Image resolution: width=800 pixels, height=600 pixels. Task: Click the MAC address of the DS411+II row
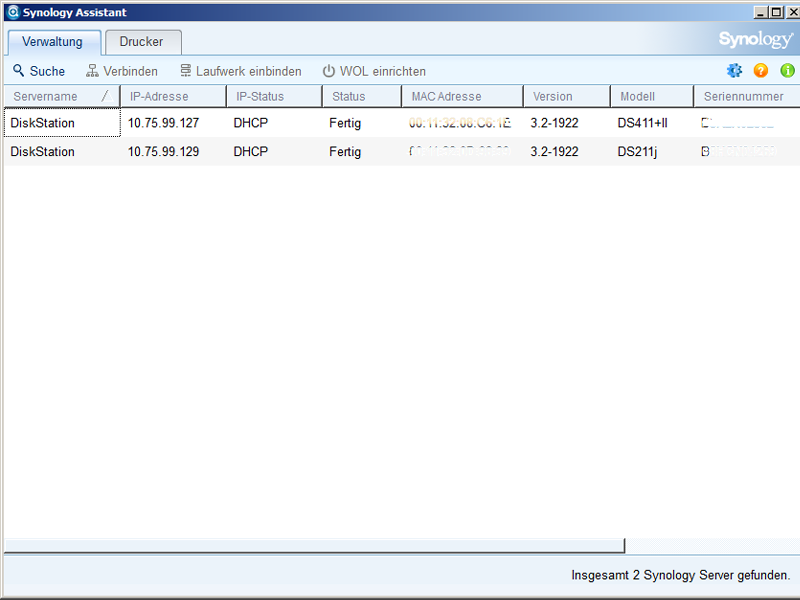pyautogui.click(x=460, y=123)
